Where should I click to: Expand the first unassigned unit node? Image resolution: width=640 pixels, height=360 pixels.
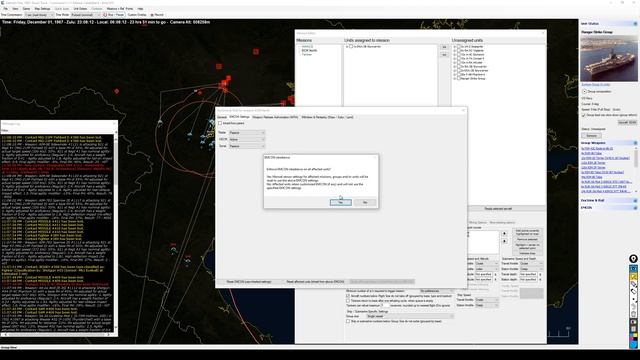click(x=455, y=47)
